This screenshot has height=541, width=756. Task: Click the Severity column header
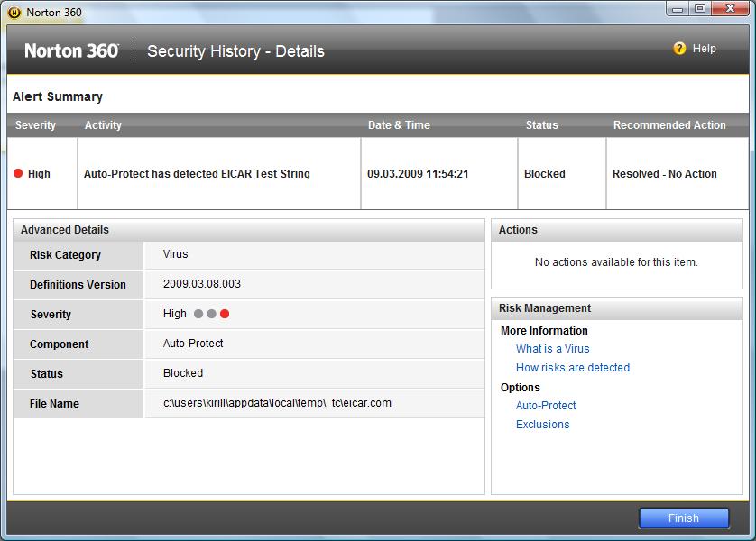pyautogui.click(x=36, y=125)
